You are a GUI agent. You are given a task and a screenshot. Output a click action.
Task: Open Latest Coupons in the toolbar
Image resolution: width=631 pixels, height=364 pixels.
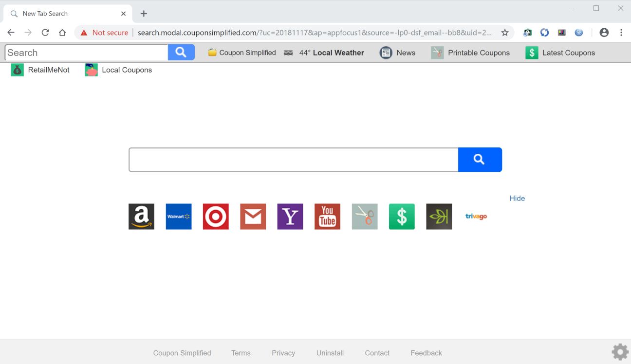560,53
